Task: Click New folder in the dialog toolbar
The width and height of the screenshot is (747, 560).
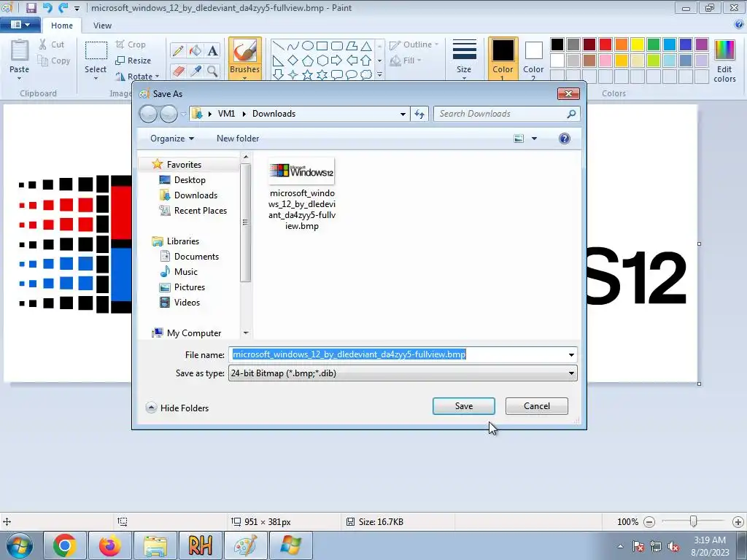Action: (x=238, y=139)
